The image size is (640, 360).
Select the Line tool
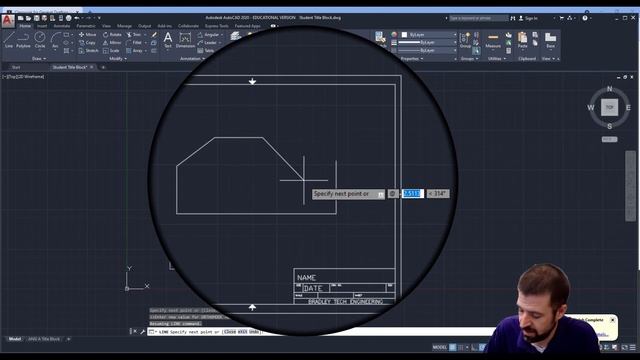pyautogui.click(x=9, y=40)
